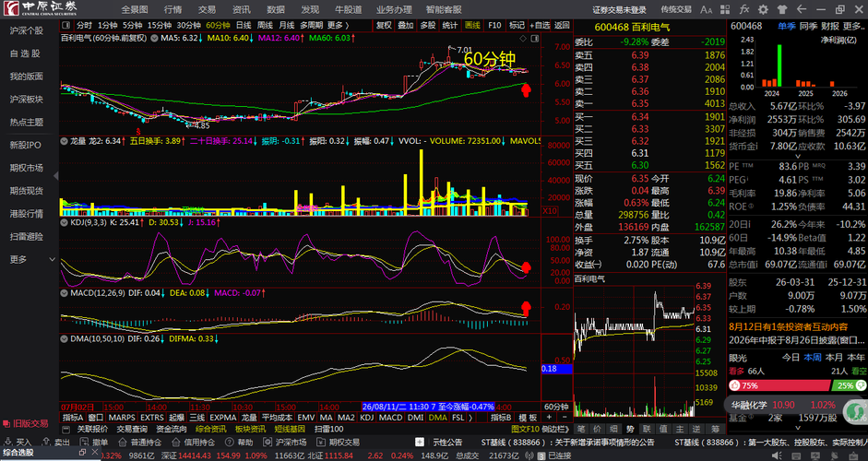Open the font size (AA) setting

706,9
